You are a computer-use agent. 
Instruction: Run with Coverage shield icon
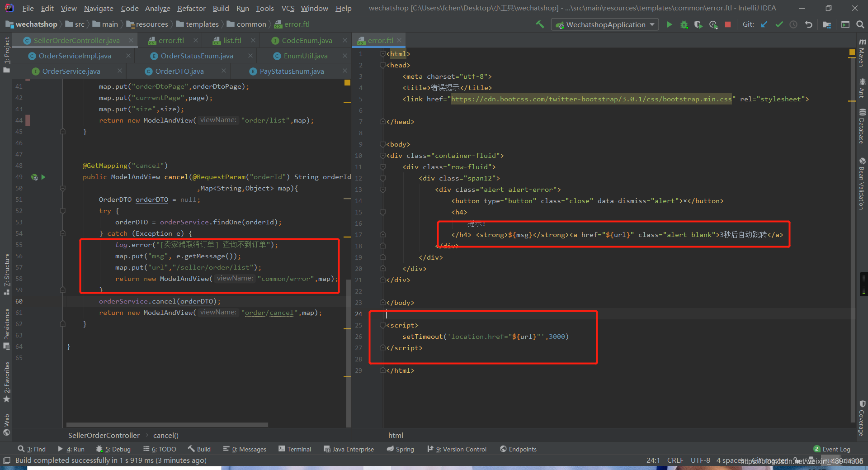point(698,24)
